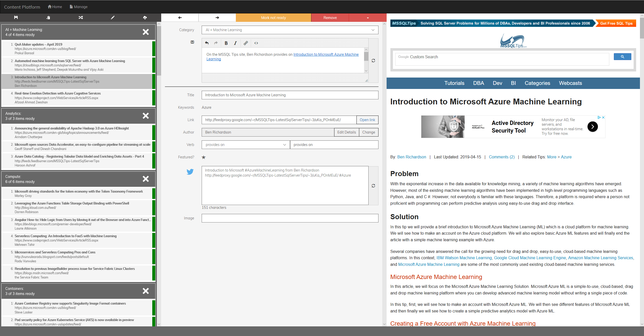Viewport: 644px width, 336px height.
Task: Click the cloud upload icon
Action: [x=145, y=17]
